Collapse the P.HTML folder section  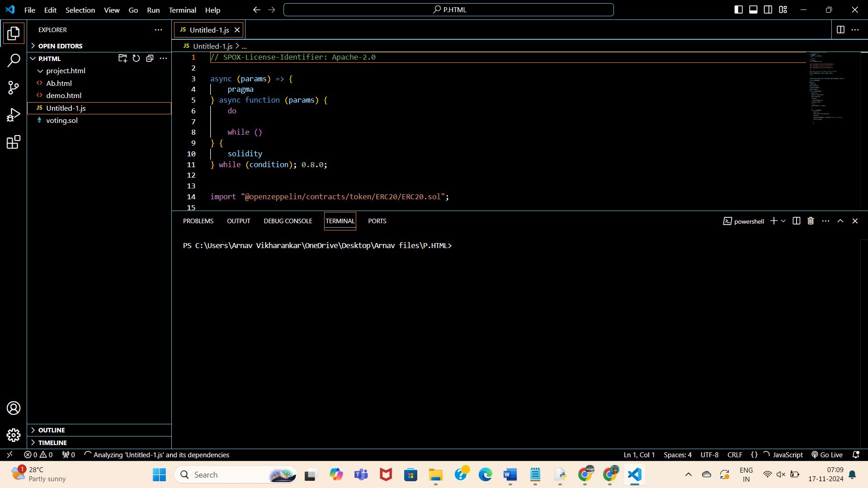tap(50, 58)
